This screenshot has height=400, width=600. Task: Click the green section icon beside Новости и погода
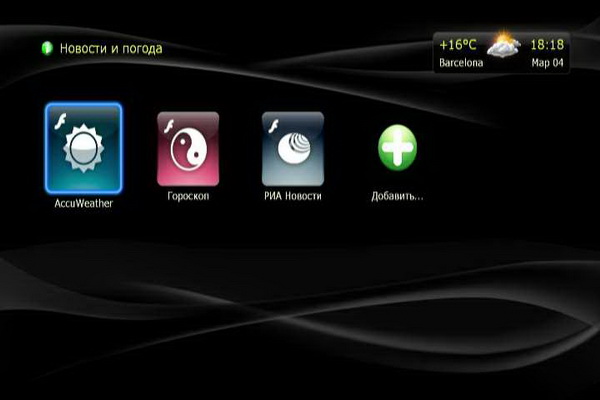tap(46, 48)
